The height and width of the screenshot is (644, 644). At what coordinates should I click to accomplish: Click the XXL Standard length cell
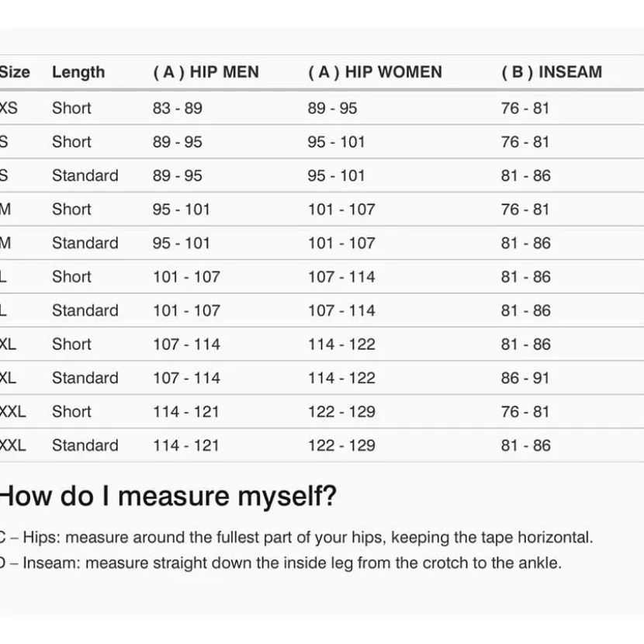click(x=85, y=445)
